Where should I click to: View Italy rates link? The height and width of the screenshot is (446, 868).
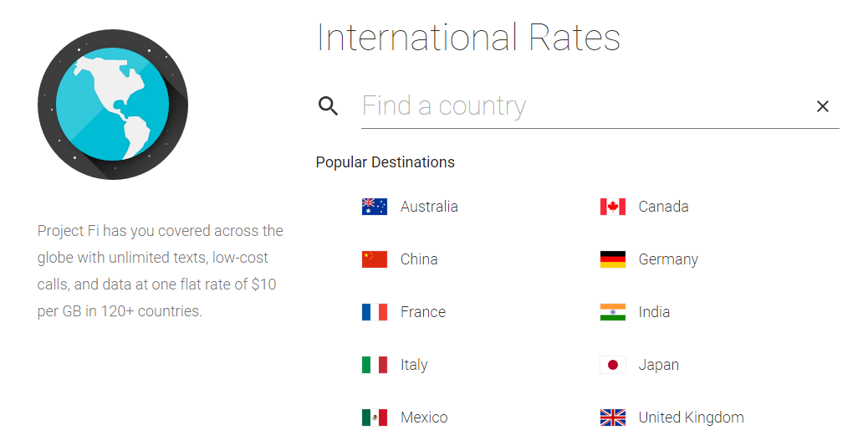click(x=414, y=365)
